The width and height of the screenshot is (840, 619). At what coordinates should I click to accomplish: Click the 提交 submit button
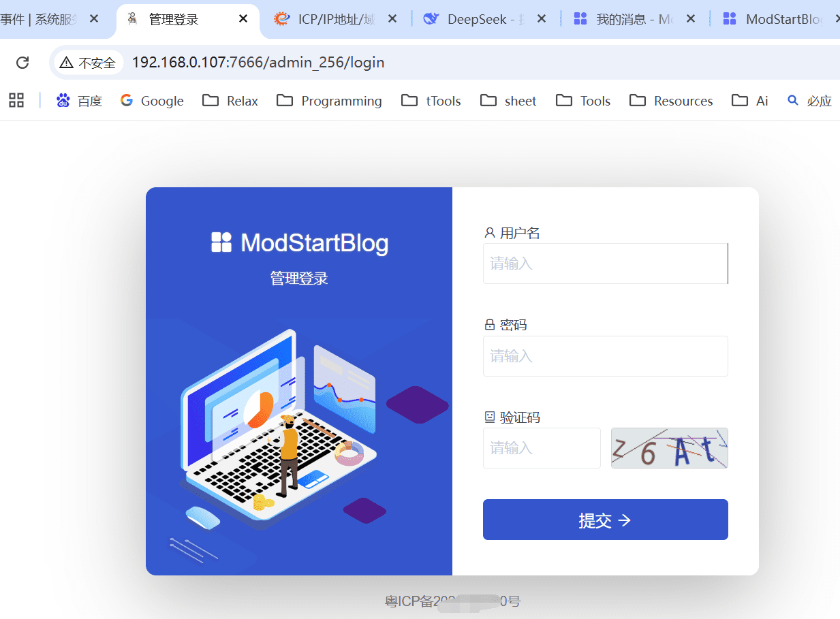coord(606,520)
